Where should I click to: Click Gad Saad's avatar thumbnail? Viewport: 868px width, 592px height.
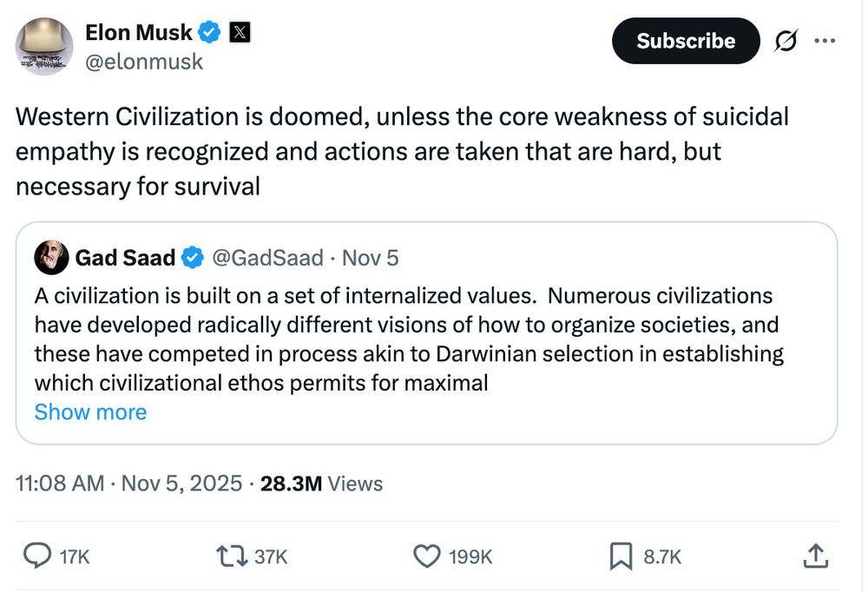pos(51,258)
